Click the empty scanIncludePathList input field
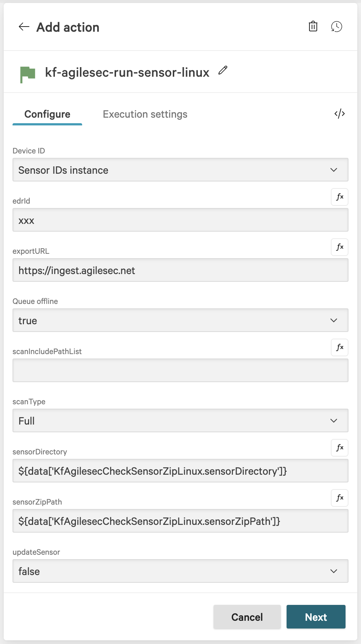 180,371
